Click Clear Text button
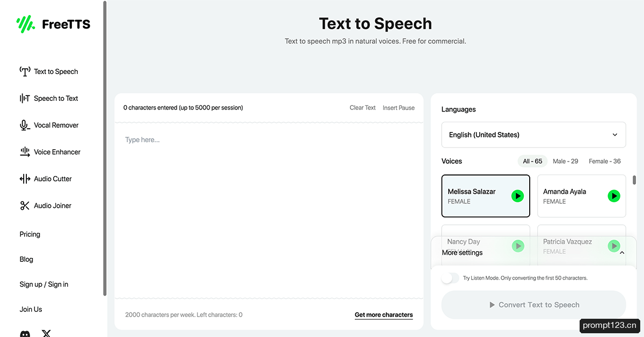Screen dimensions: 644x337 [x=363, y=107]
